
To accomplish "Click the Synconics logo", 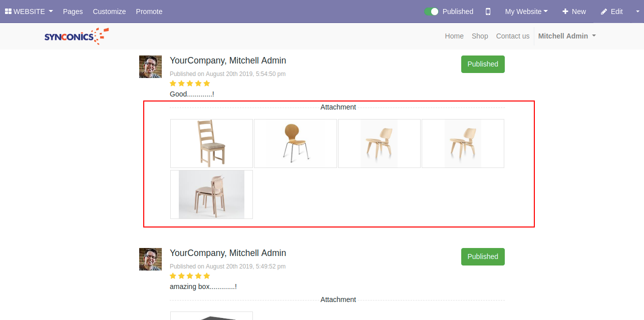I will pyautogui.click(x=77, y=36).
